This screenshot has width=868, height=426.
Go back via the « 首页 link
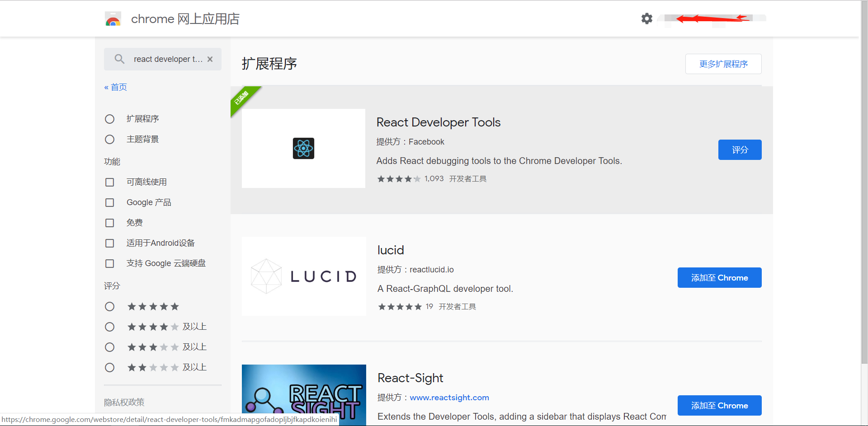[115, 87]
